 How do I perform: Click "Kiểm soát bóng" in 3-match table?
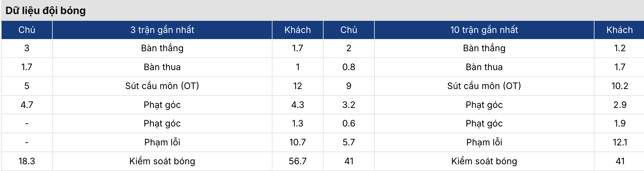point(162,161)
